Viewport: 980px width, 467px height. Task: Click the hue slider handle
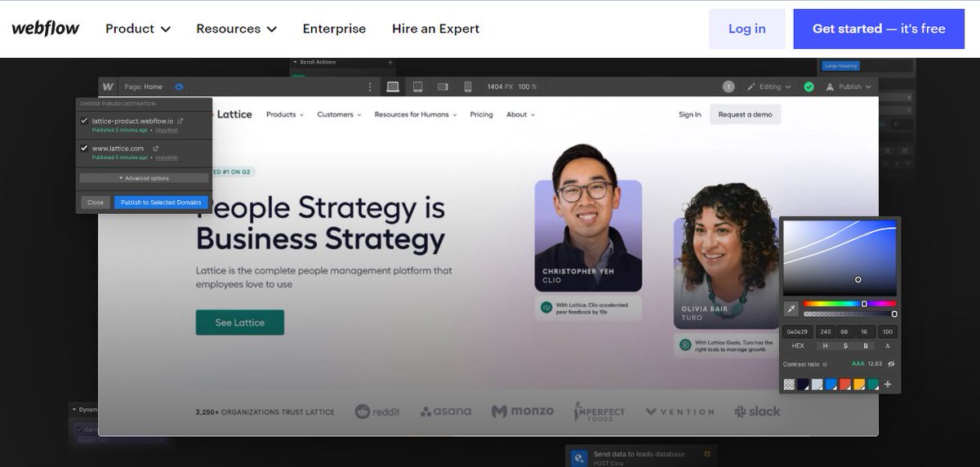coord(864,304)
